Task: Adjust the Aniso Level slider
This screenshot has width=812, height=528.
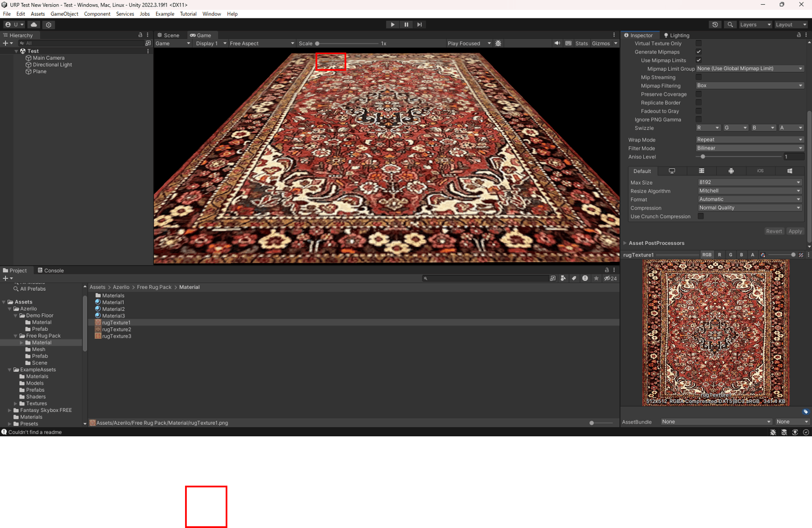Action: 739,157
